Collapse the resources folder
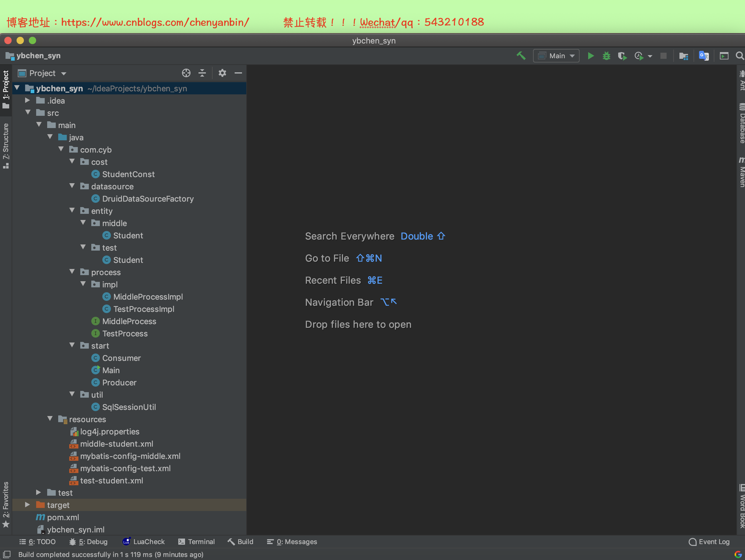 (x=50, y=418)
